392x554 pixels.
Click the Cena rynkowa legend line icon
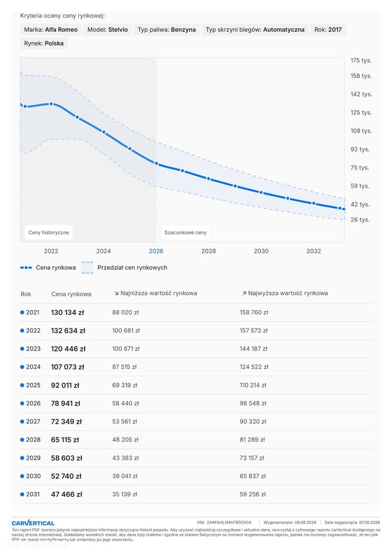[x=26, y=267]
